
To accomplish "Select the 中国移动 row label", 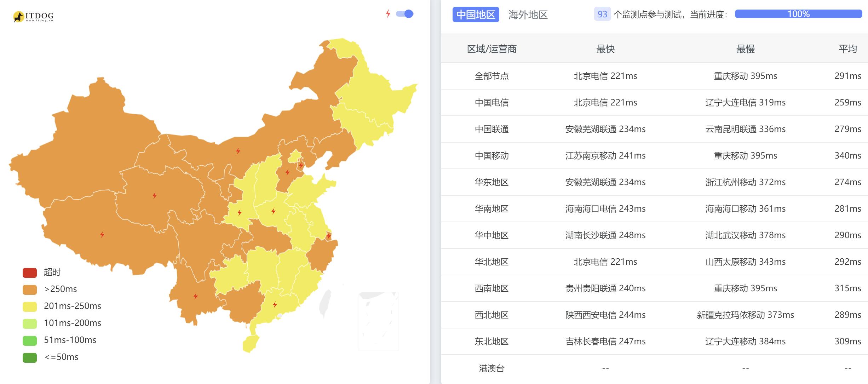I will 492,155.
